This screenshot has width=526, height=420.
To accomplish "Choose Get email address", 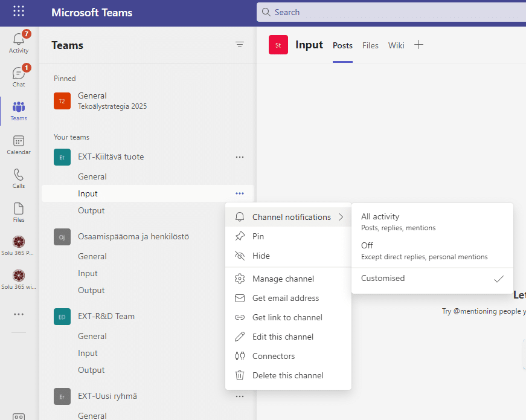I will click(x=288, y=298).
